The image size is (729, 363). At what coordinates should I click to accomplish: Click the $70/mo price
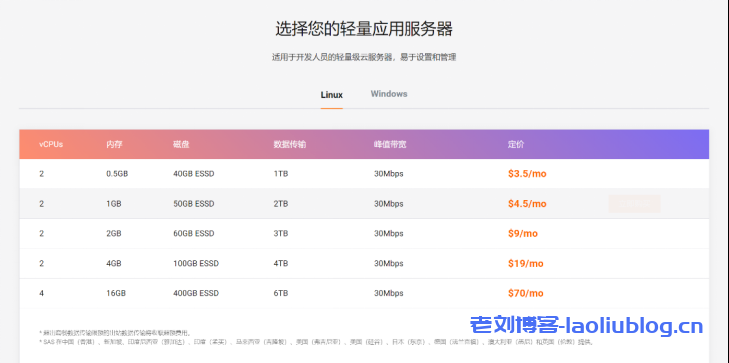pyautogui.click(x=525, y=293)
